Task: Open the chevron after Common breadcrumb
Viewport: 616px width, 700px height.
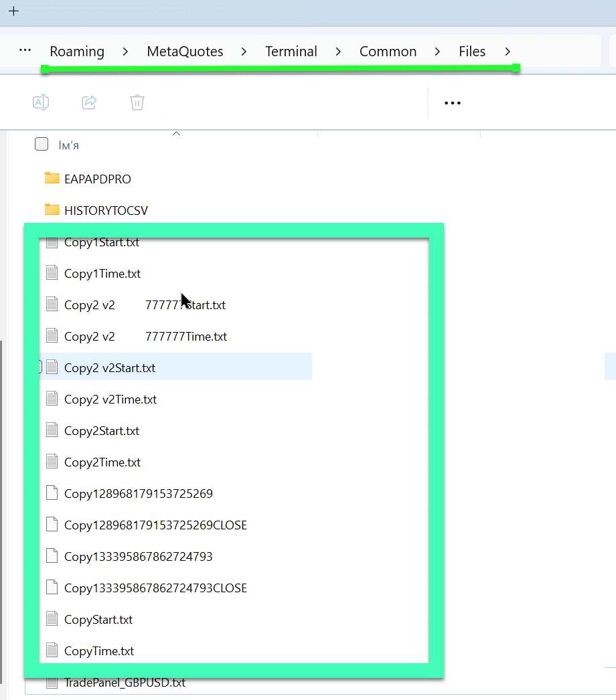Action: tap(438, 52)
